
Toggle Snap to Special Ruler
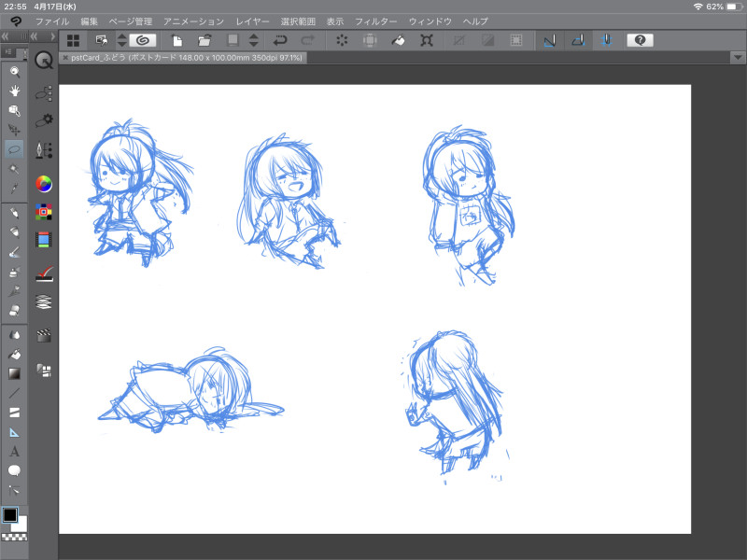click(x=578, y=40)
